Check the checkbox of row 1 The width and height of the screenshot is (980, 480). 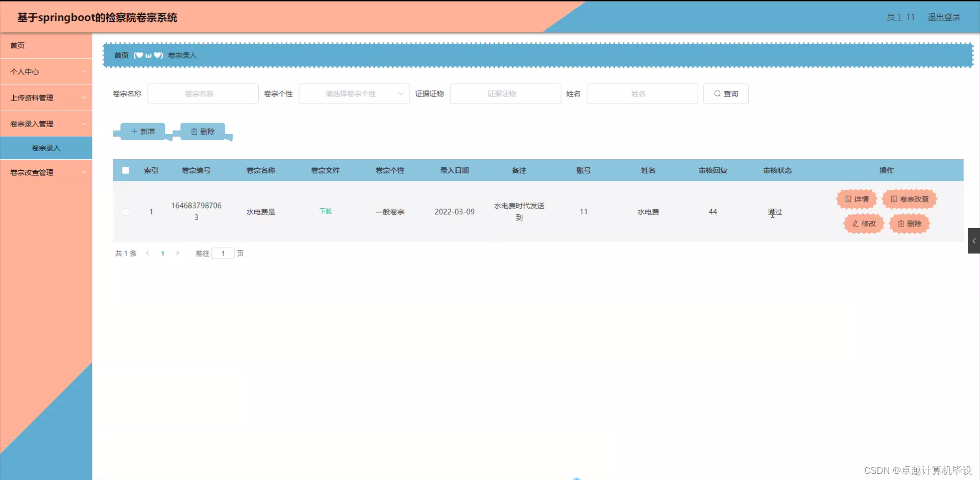[126, 212]
